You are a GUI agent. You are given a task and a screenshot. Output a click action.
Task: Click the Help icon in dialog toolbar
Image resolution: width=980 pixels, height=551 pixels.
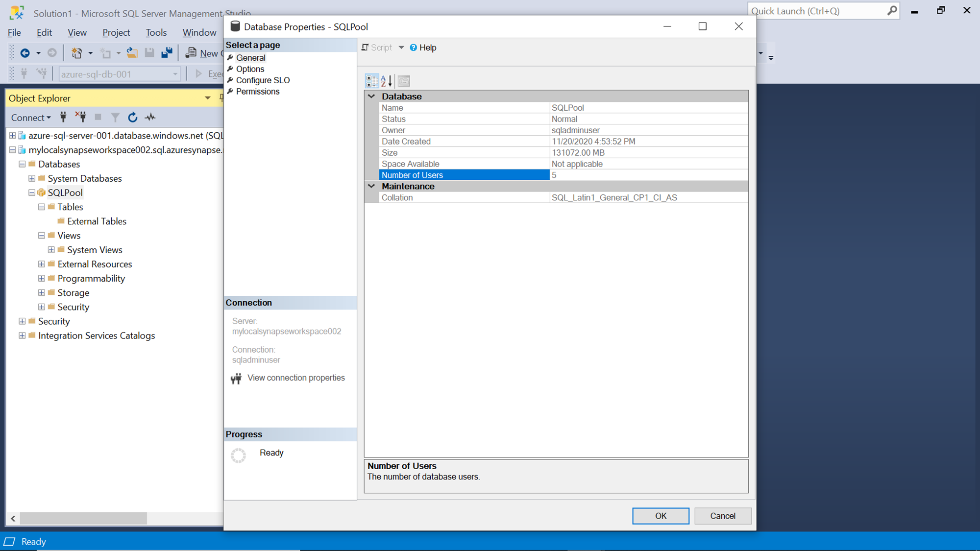[x=414, y=48]
